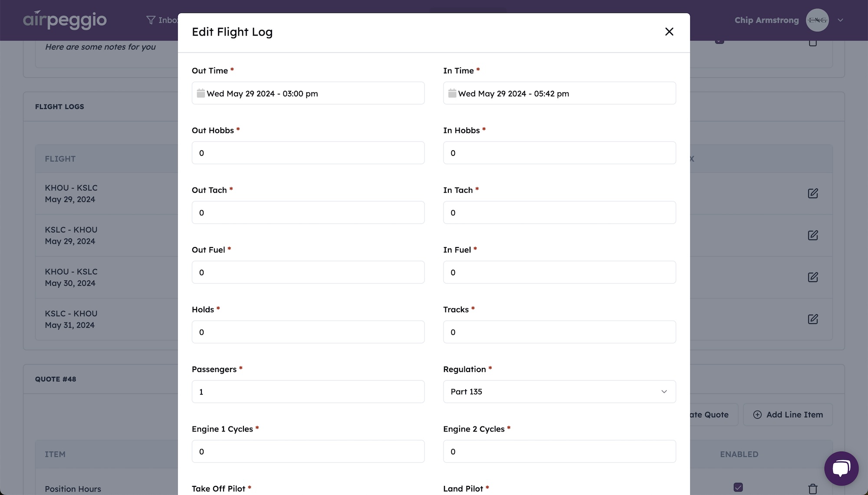The height and width of the screenshot is (495, 868).
Task: Click the airpeggio logo
Action: [64, 20]
